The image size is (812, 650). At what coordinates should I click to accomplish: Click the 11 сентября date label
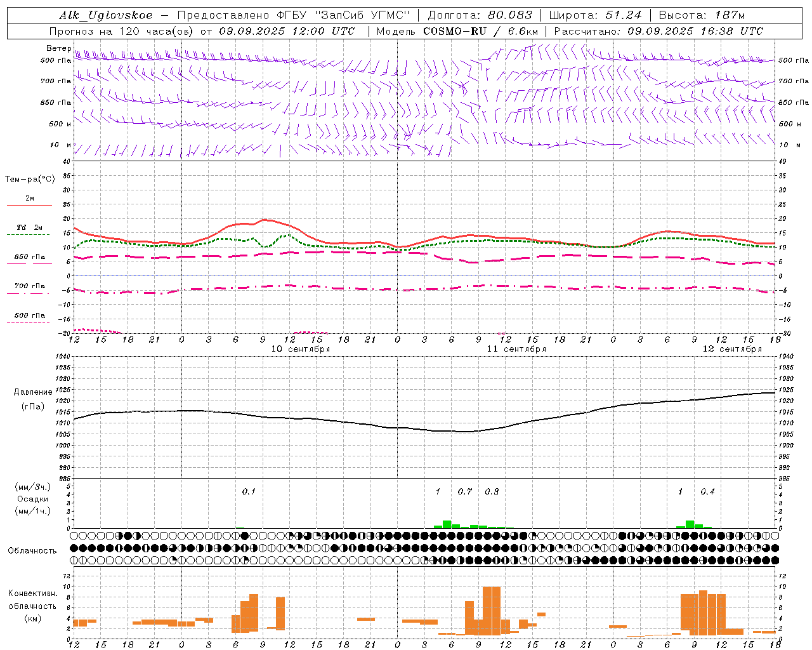[516, 348]
